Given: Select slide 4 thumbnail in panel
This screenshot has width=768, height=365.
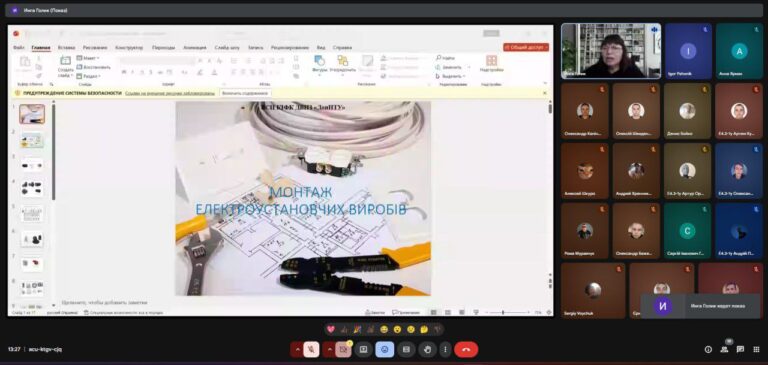Looking at the screenshot, I should point(32,189).
